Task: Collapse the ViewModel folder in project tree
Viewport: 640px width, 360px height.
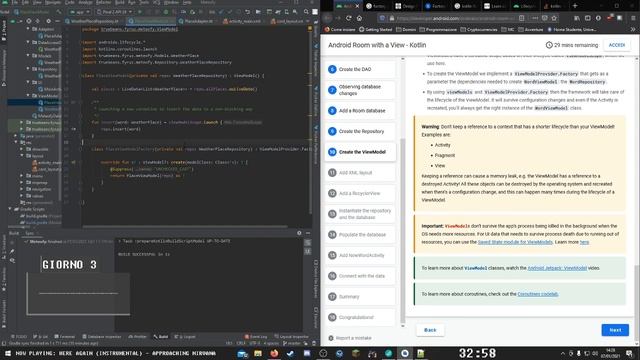Action: tap(28, 96)
